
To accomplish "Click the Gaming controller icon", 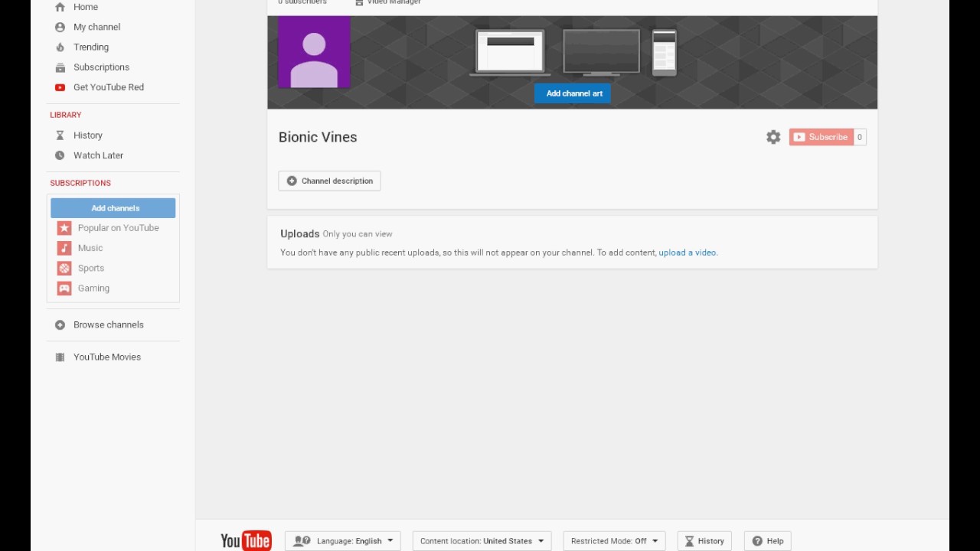I will click(x=64, y=289).
